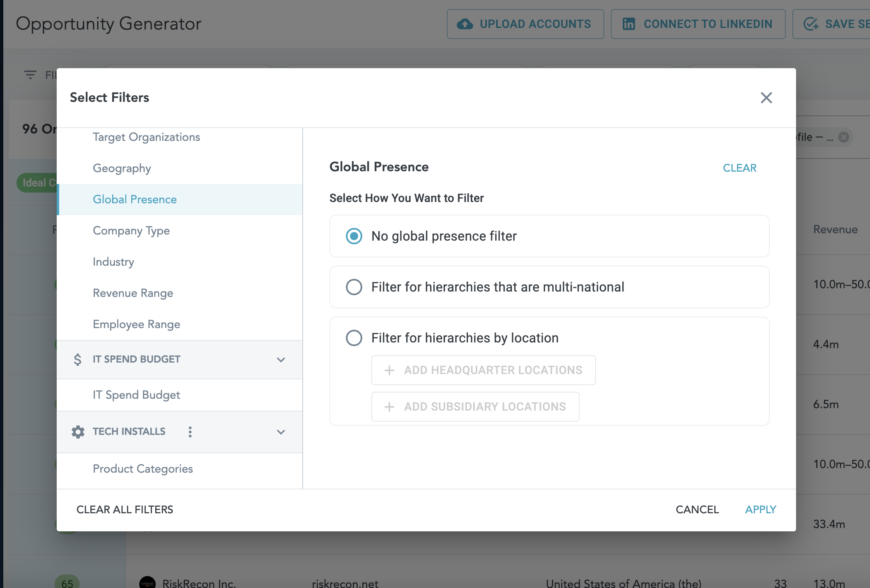Select filter hierarchies by location option
The image size is (870, 588).
pyautogui.click(x=354, y=338)
